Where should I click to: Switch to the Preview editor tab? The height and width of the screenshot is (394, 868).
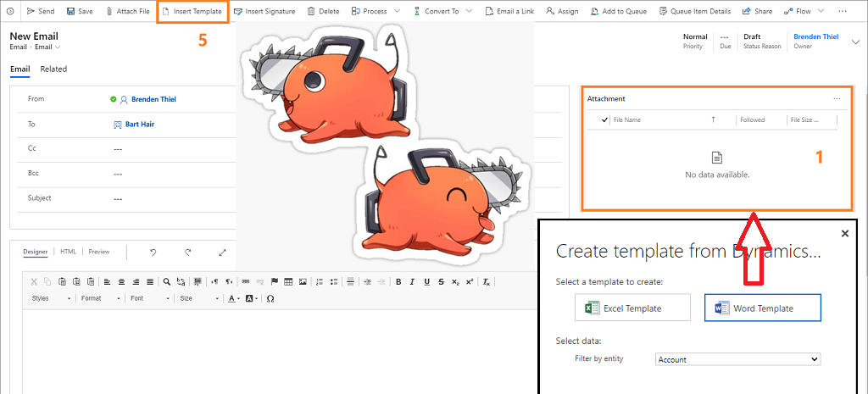click(99, 252)
